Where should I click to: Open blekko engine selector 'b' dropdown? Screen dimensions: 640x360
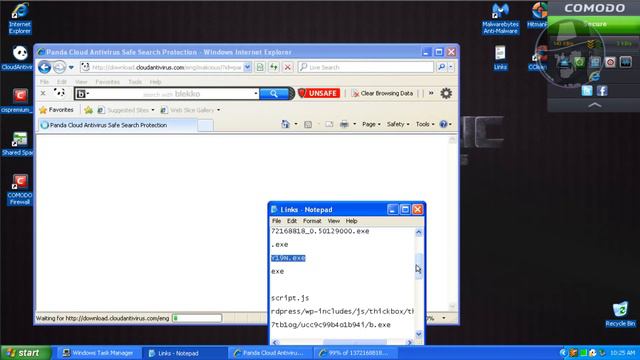click(x=83, y=94)
